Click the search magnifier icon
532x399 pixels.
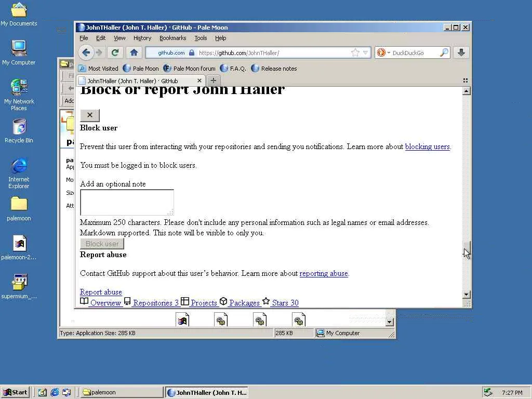444,52
